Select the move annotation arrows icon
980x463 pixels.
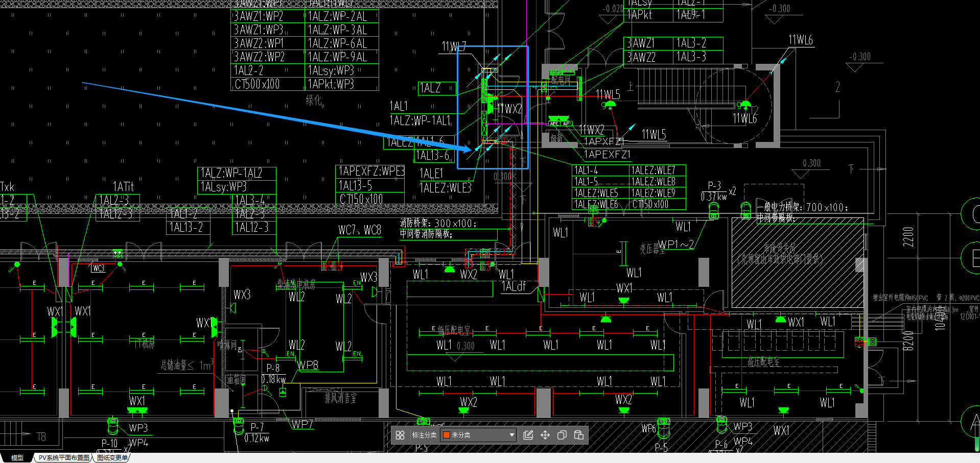click(x=545, y=435)
